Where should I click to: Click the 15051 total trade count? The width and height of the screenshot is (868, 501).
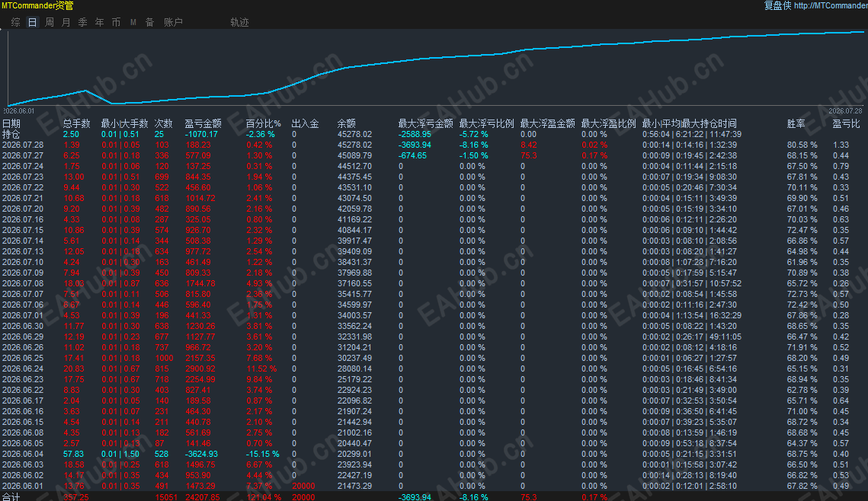coord(166,497)
